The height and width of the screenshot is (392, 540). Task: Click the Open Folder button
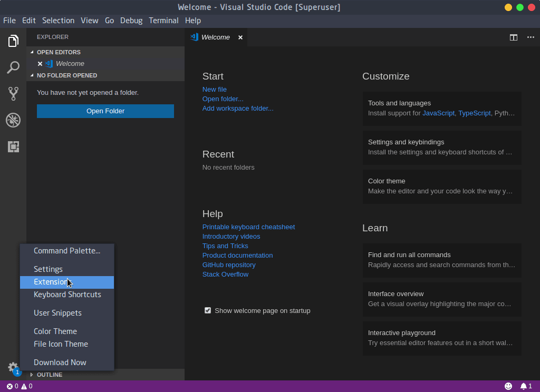click(x=105, y=111)
